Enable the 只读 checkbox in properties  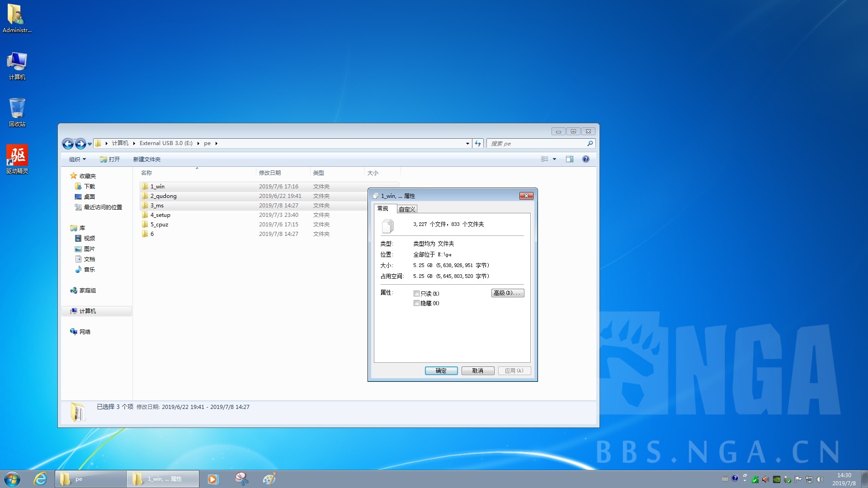(417, 293)
